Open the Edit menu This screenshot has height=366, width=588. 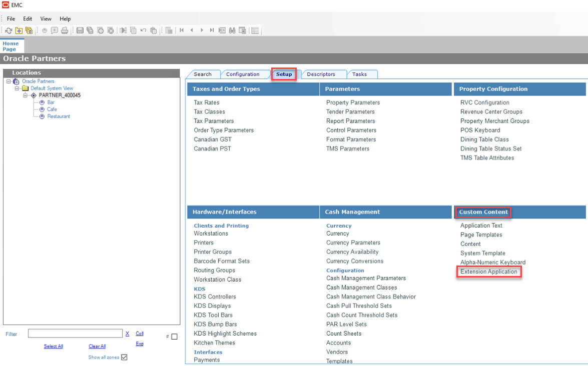coord(28,18)
